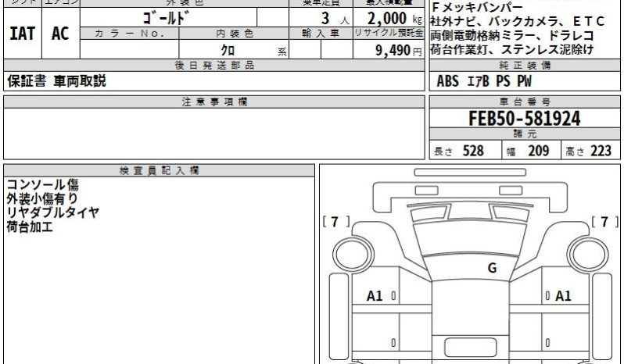Select the seating capacity 3 人

(335, 18)
